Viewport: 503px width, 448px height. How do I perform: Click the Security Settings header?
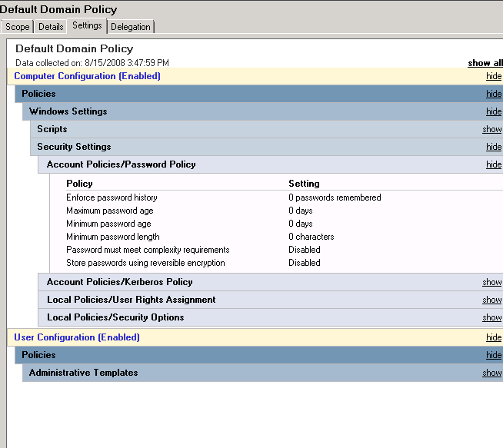[74, 147]
